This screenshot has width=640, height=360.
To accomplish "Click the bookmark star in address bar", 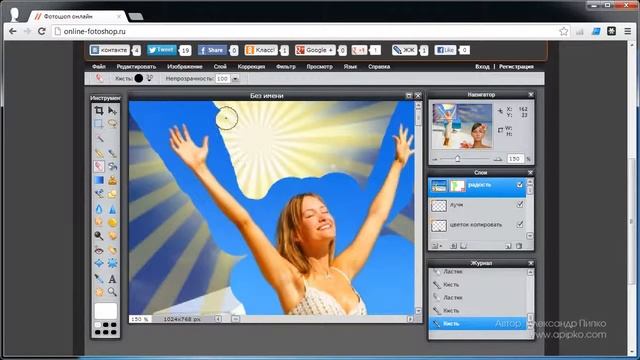I will click(564, 31).
